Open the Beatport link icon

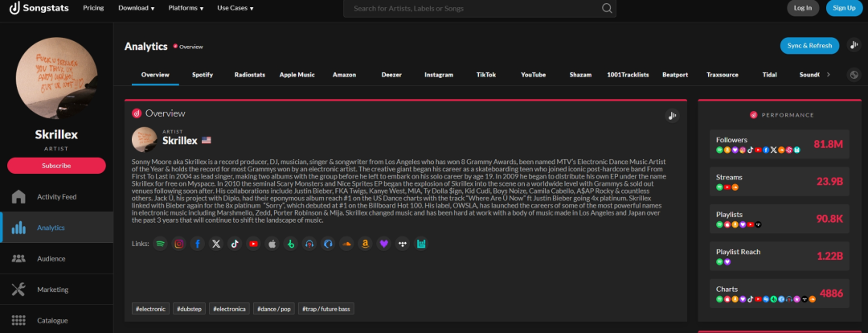click(291, 243)
